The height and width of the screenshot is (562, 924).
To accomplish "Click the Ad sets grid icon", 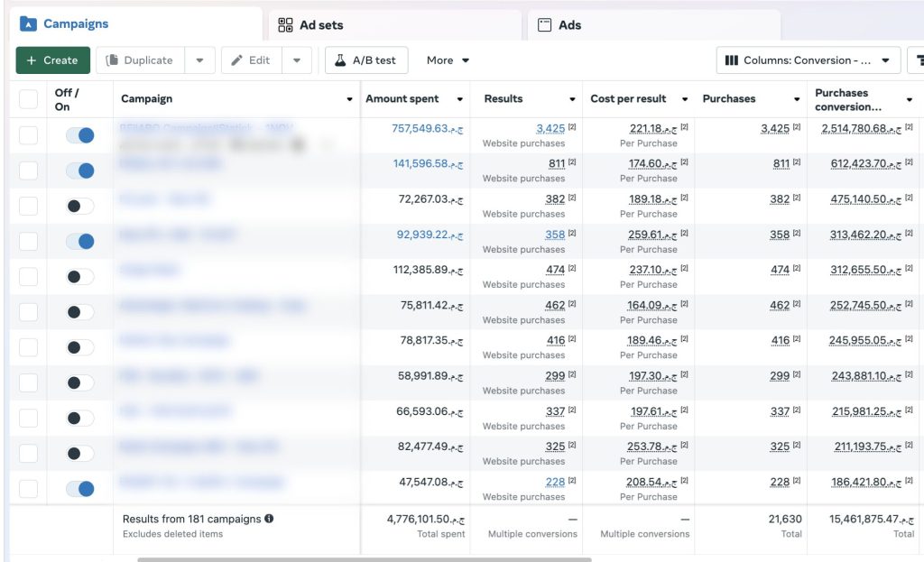I will 285,25.
